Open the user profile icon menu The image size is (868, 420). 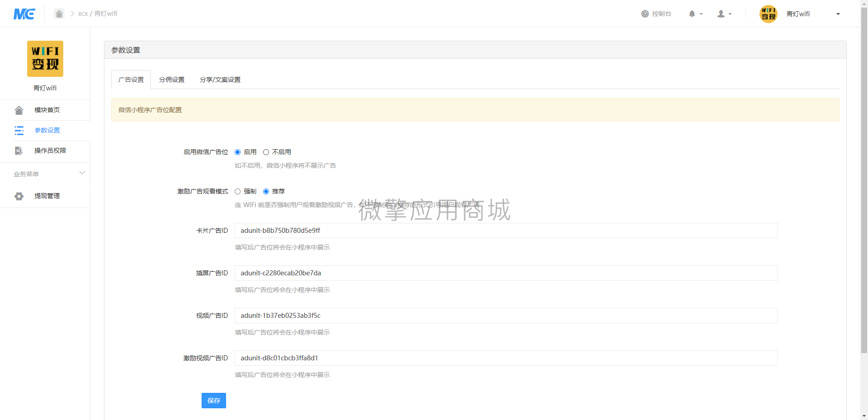[724, 14]
